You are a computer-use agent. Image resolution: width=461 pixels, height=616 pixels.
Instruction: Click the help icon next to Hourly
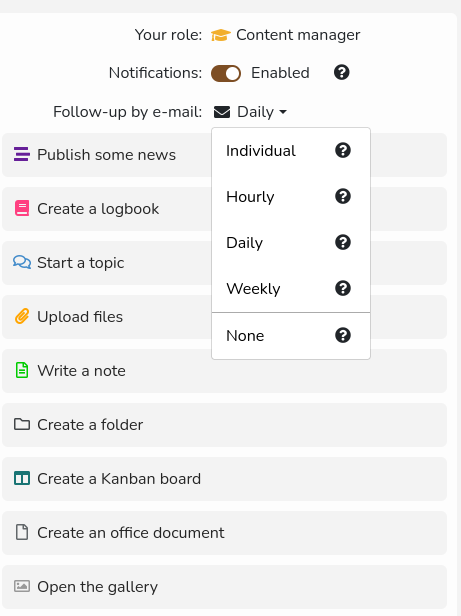pyautogui.click(x=343, y=196)
